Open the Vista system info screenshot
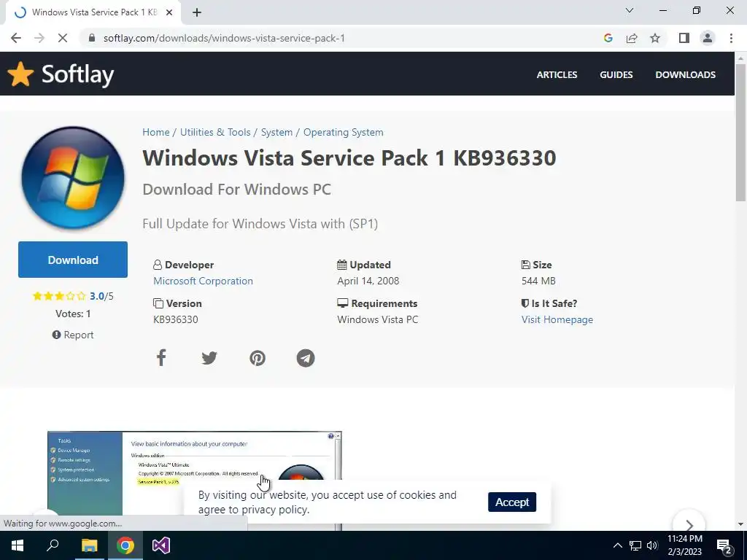Screen dimensions: 747x560 point(194,481)
